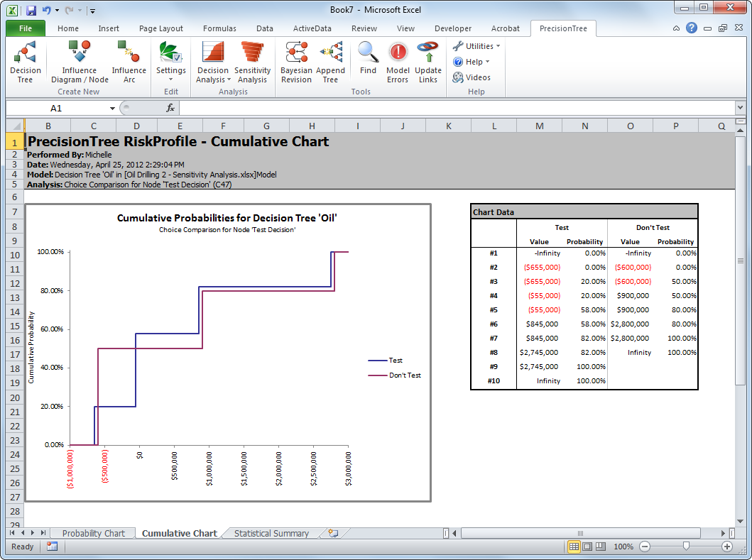Launch Sensitivity Analysis
The height and width of the screenshot is (560, 752).
click(x=252, y=62)
